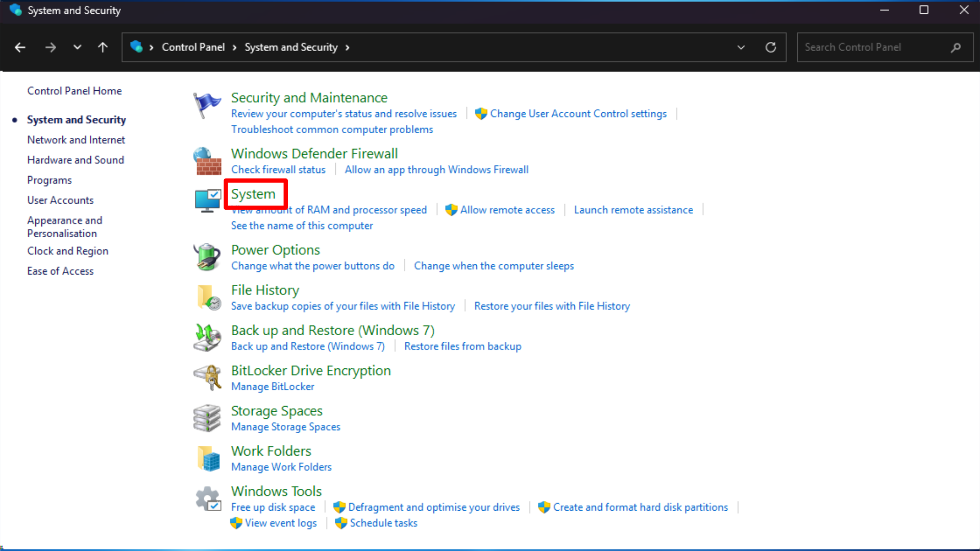
Task: Select Ease of Access in sidebar
Action: pos(60,271)
